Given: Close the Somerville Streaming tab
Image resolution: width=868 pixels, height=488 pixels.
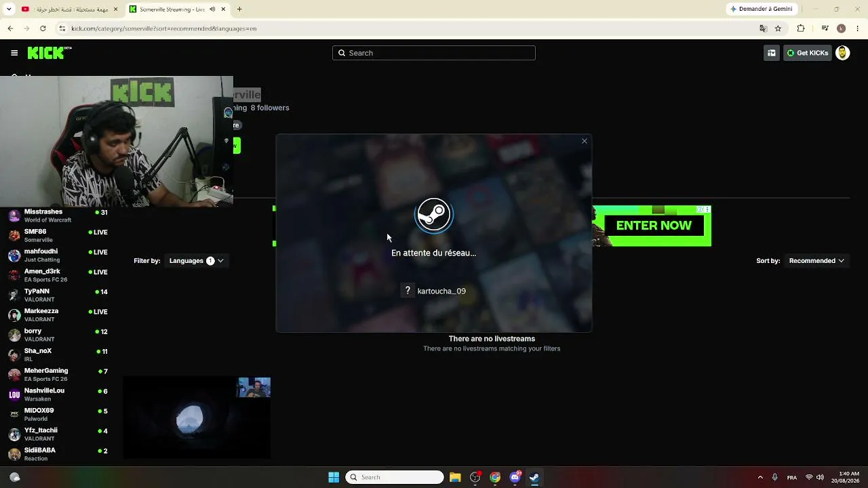Looking at the screenshot, I should tap(223, 9).
